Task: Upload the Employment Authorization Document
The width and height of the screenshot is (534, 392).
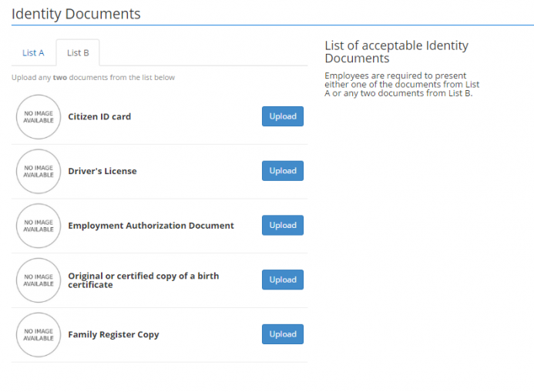Action: coord(282,226)
